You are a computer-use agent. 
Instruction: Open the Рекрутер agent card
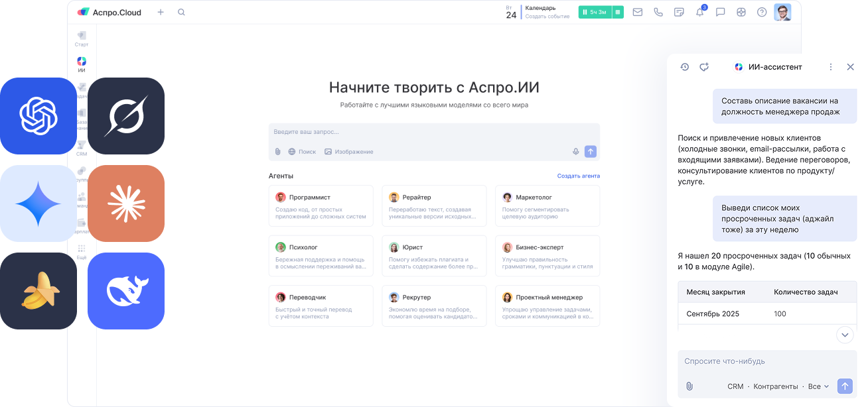pyautogui.click(x=434, y=306)
